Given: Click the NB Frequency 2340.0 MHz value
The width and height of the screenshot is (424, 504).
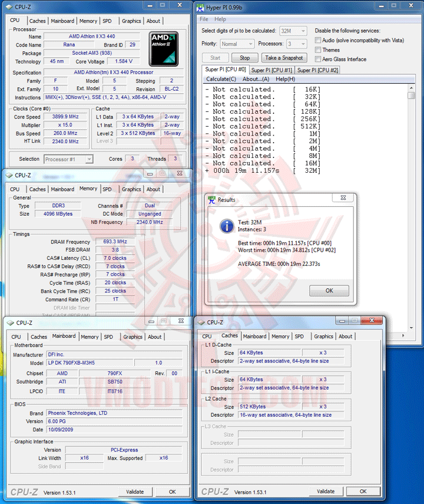Looking at the screenshot, I should click(150, 222).
